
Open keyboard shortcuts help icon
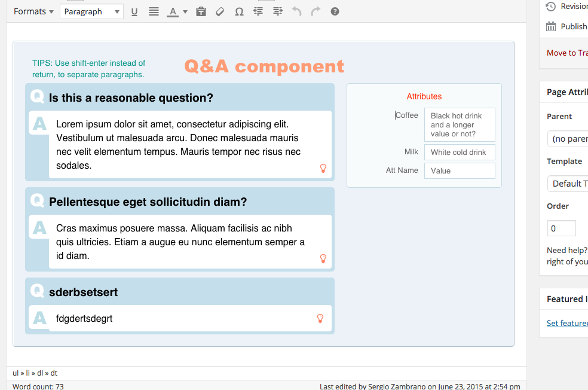coord(335,11)
